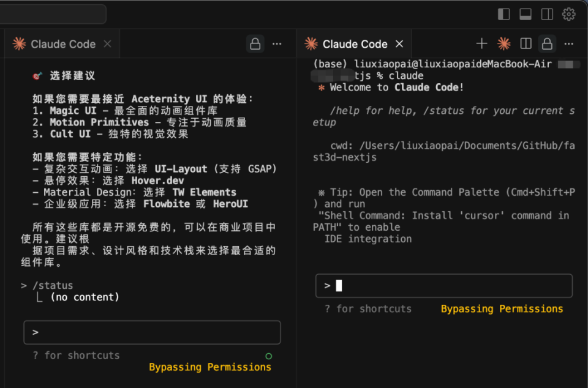Close the left Claude Code tab
Screen dimensions: 588x388
coord(108,44)
